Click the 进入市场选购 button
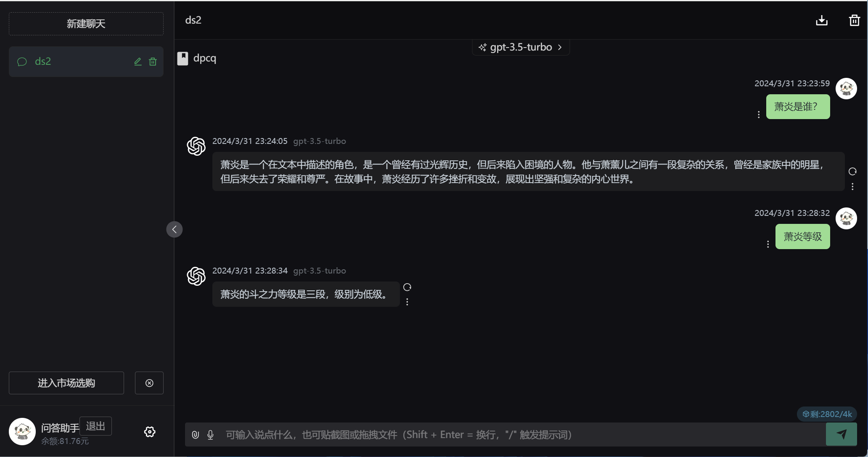The width and height of the screenshot is (868, 457). [66, 383]
